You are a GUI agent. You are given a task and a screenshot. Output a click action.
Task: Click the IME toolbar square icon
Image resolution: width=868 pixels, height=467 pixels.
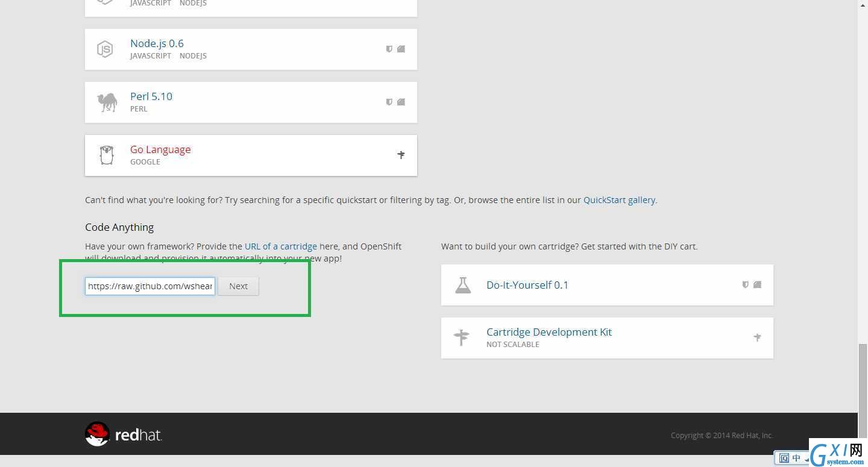click(784, 459)
